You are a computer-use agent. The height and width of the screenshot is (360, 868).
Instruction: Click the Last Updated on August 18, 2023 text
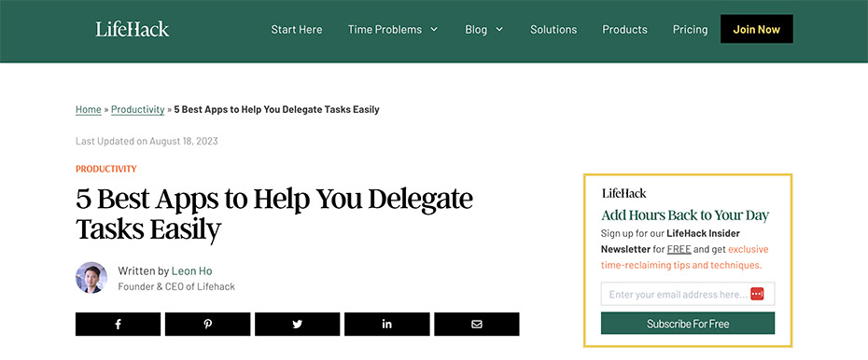tap(147, 141)
